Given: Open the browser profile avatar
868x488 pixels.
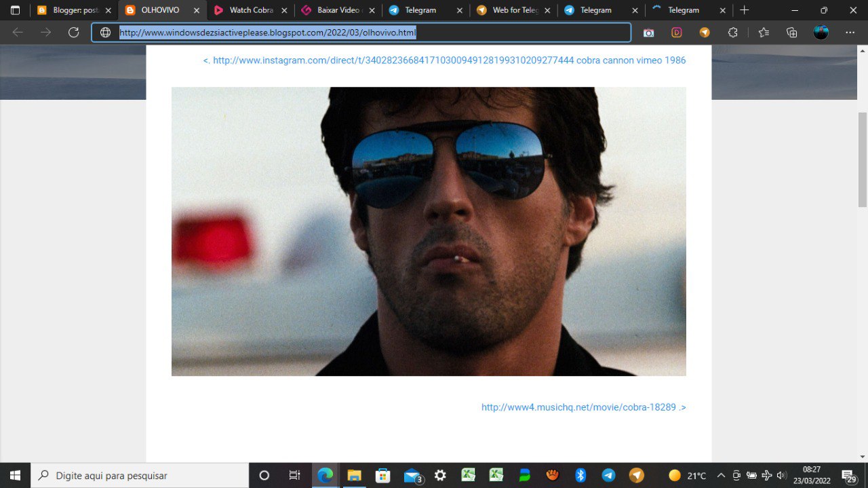Looking at the screenshot, I should [x=821, y=33].
